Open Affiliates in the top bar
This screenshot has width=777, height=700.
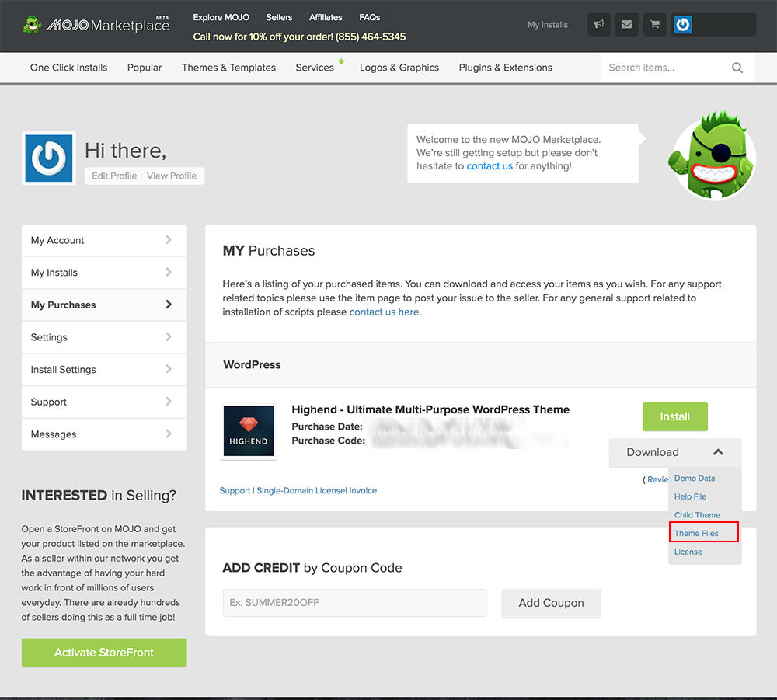click(326, 17)
